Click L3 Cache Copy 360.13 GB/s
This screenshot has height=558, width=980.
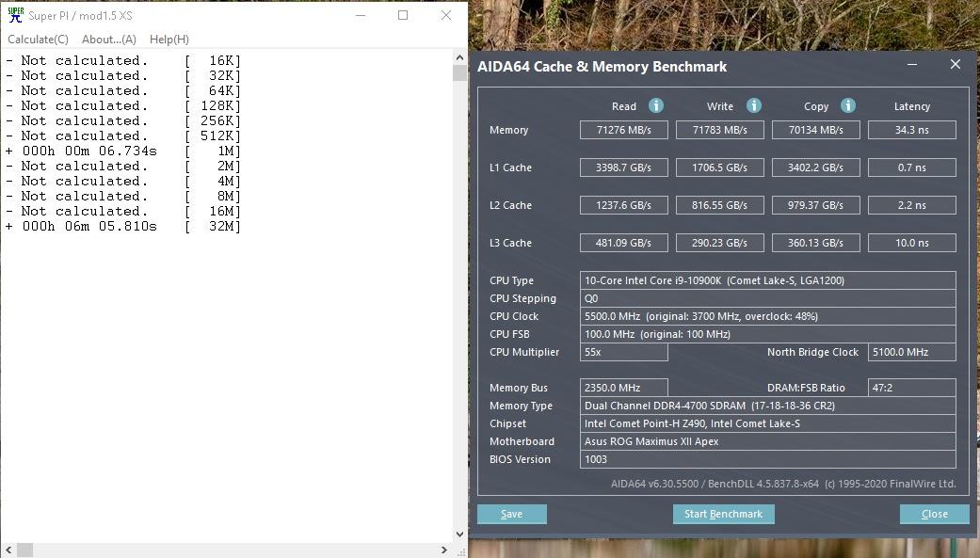815,243
